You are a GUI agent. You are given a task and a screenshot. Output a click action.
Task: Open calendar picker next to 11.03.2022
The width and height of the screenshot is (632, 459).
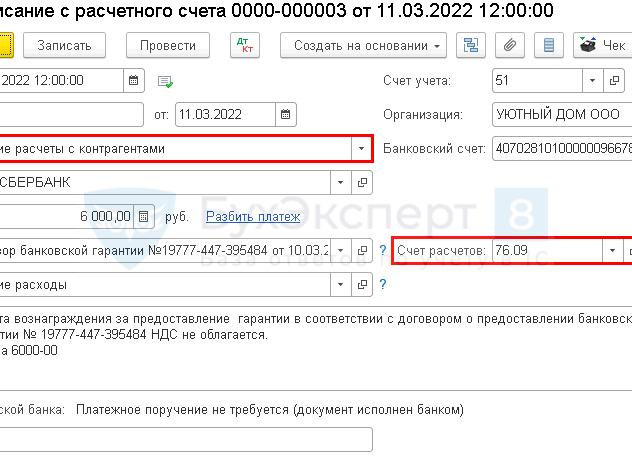click(x=286, y=114)
